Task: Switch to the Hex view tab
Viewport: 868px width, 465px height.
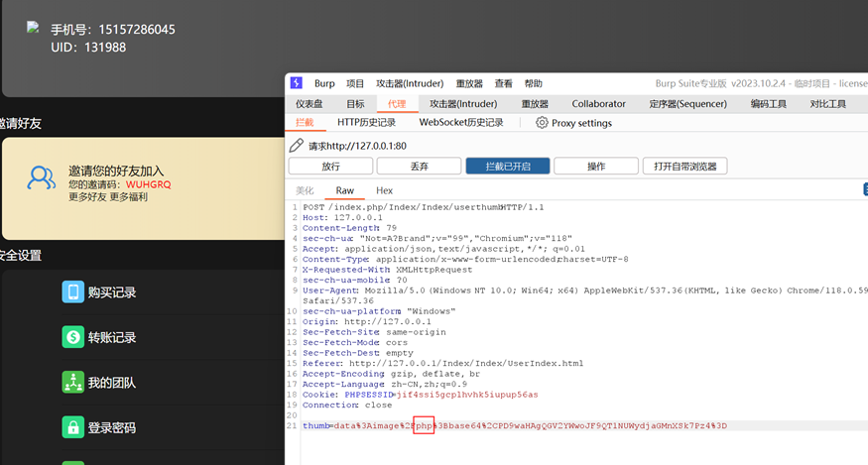Action: [384, 190]
